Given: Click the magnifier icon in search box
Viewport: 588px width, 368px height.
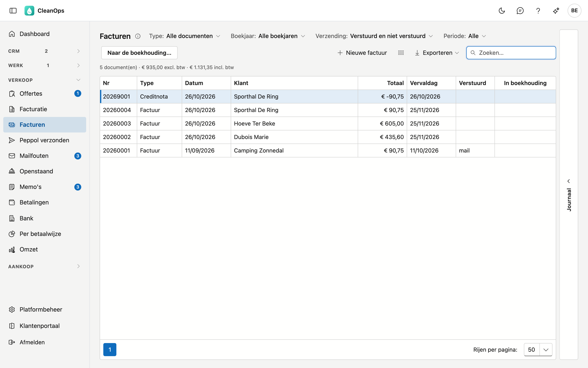Looking at the screenshot, I should (x=473, y=53).
